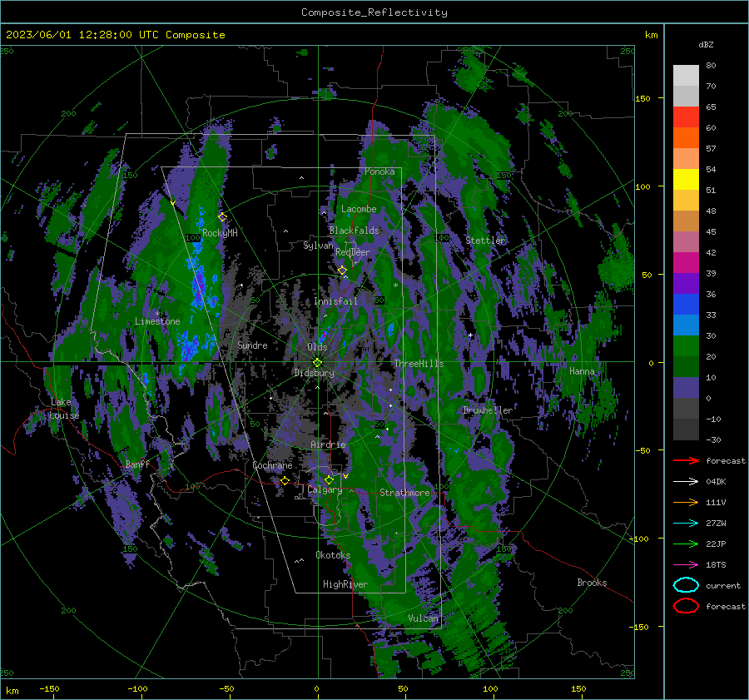This screenshot has width=749, height=700.
Task: Click the RedDeer city label
Action: 353,252
